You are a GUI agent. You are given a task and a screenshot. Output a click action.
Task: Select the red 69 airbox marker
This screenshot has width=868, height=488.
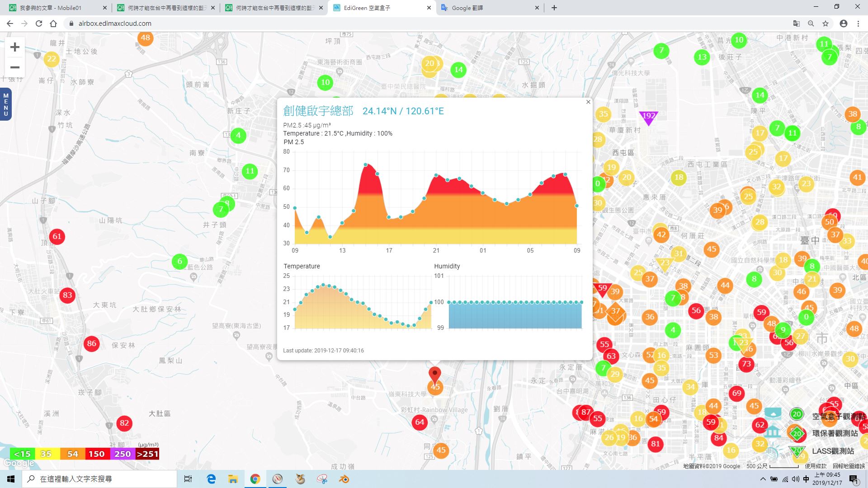click(737, 393)
